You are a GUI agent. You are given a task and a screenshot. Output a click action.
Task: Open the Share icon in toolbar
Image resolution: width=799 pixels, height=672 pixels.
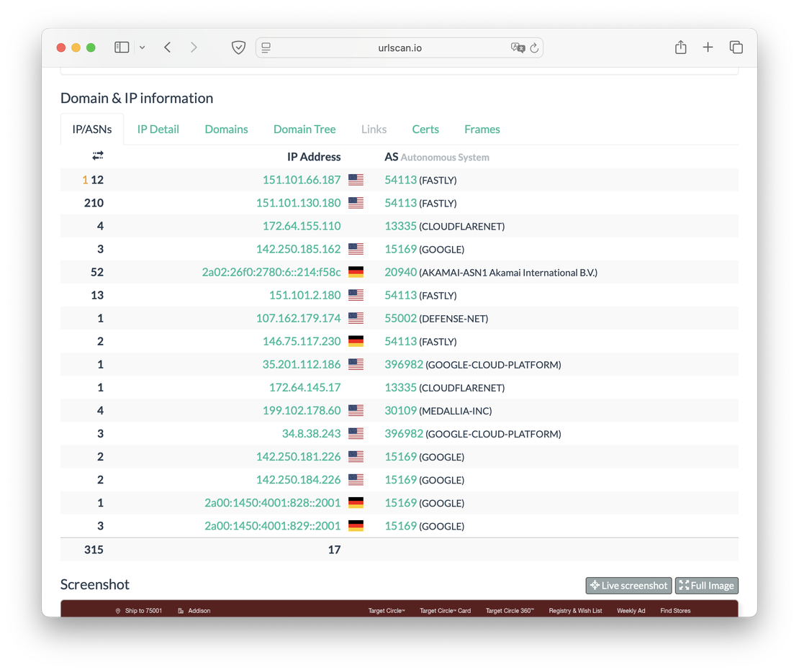coord(680,47)
